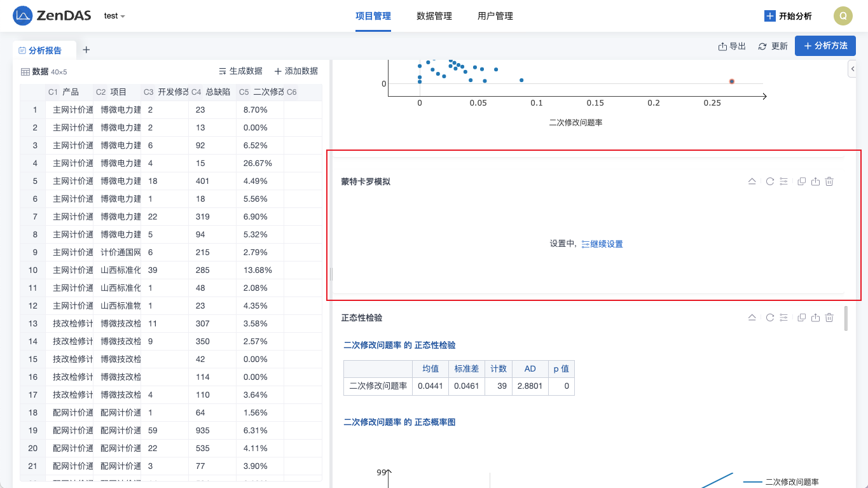868x488 pixels.
Task: Switch to 数据管理 menu
Action: coord(434,16)
